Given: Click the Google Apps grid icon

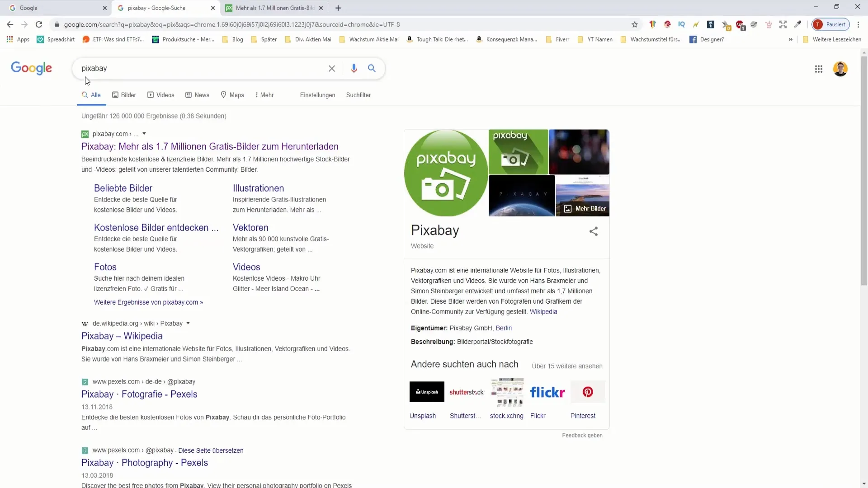Looking at the screenshot, I should click(819, 68).
